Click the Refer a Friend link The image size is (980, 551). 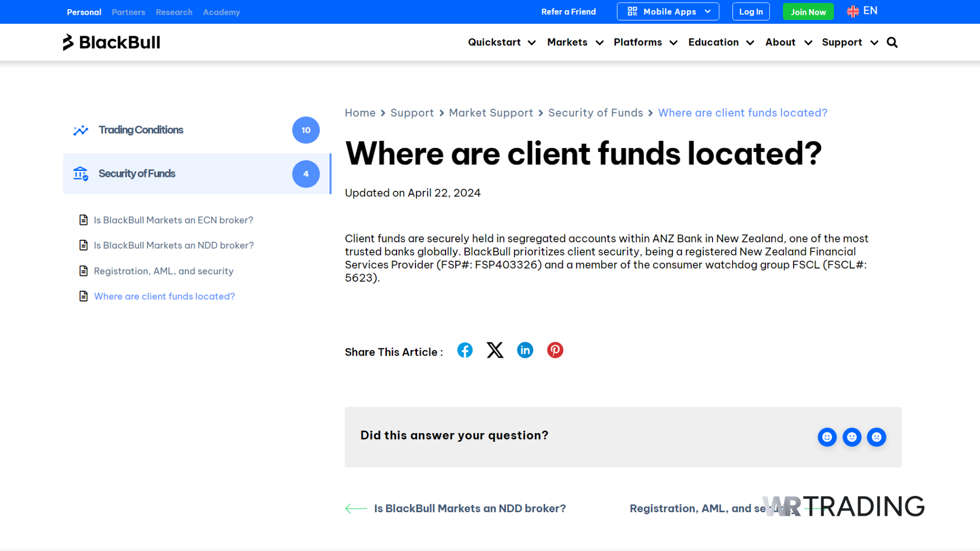point(569,12)
